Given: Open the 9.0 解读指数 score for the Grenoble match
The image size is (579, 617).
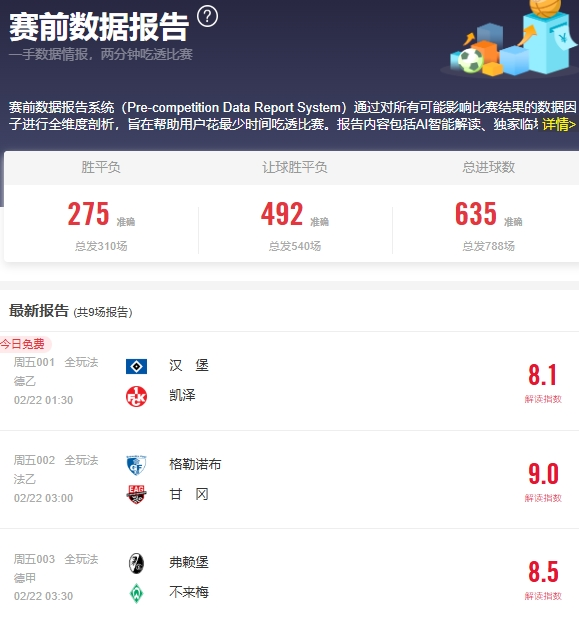Looking at the screenshot, I should [543, 481].
